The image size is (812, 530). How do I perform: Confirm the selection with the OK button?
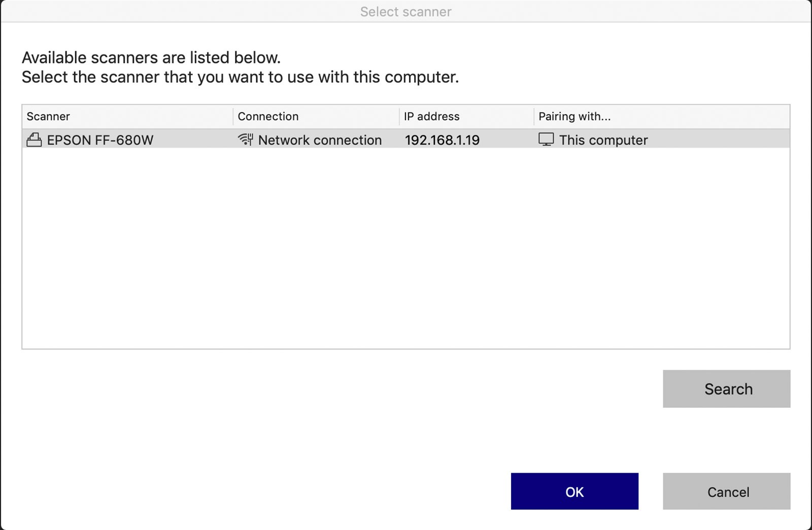point(574,491)
